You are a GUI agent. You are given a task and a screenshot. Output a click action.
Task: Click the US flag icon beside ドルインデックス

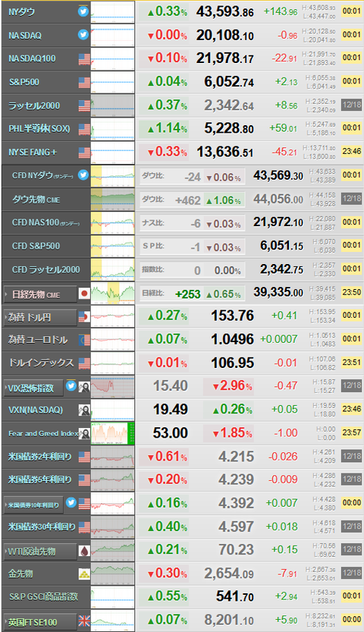point(84,363)
